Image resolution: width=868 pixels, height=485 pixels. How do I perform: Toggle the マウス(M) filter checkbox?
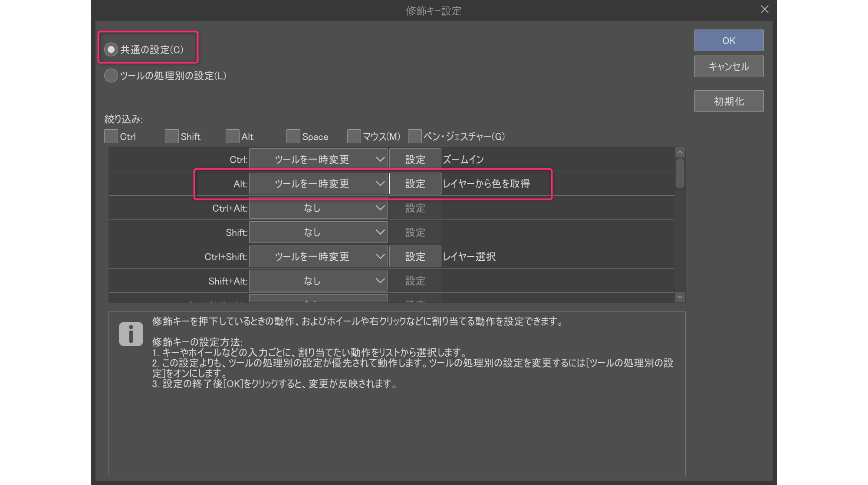[x=354, y=136]
